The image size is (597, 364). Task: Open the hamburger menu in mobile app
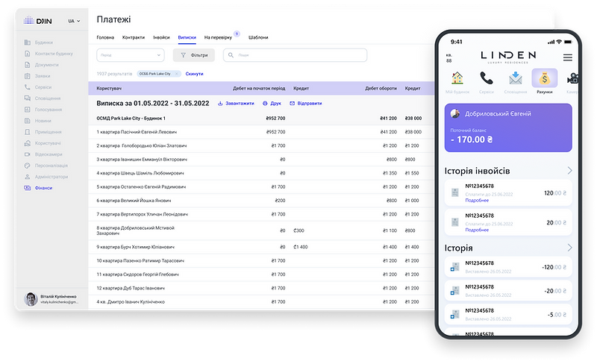coord(568,57)
